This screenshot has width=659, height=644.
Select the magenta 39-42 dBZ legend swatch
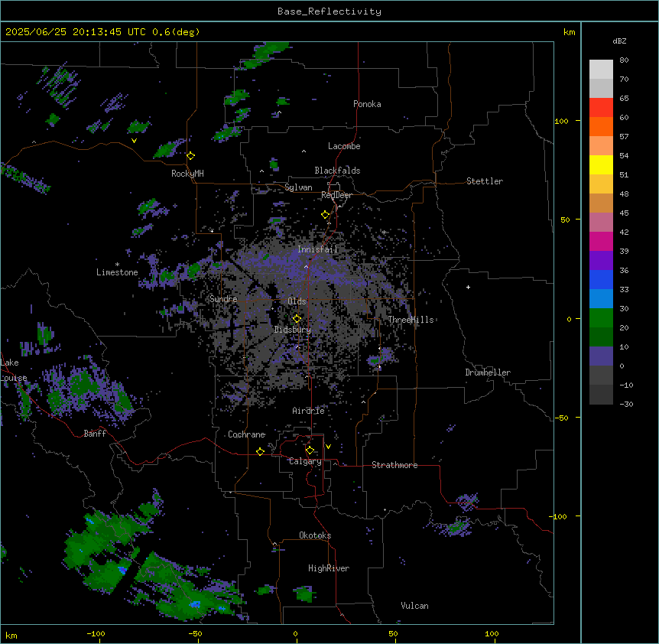pos(601,242)
